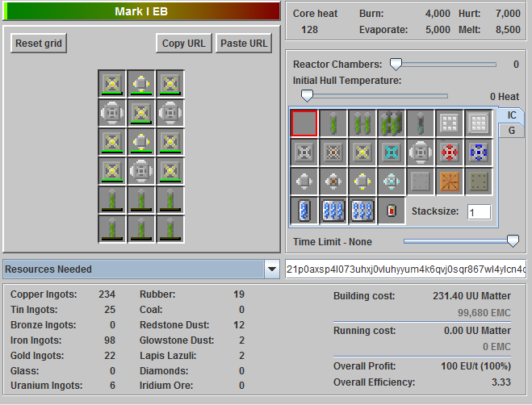Click the Copper Ingots value 234
Screen dimensions: 532x405
pos(107,294)
